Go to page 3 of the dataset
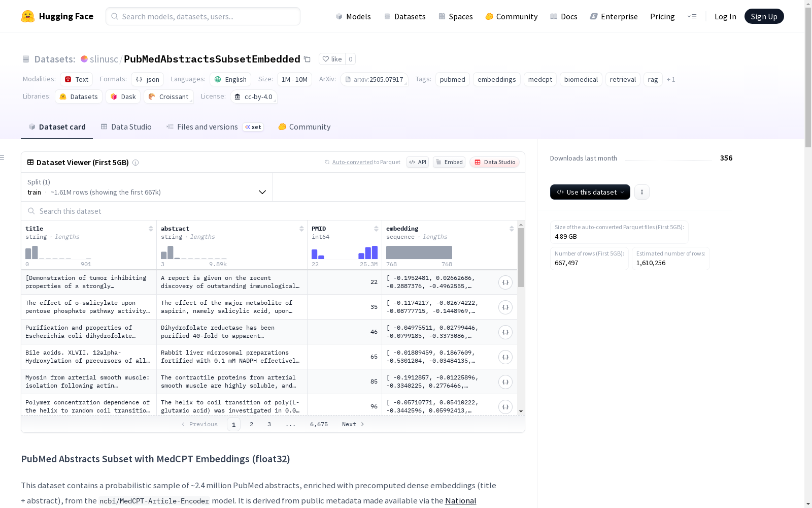The image size is (812, 508). point(269,424)
